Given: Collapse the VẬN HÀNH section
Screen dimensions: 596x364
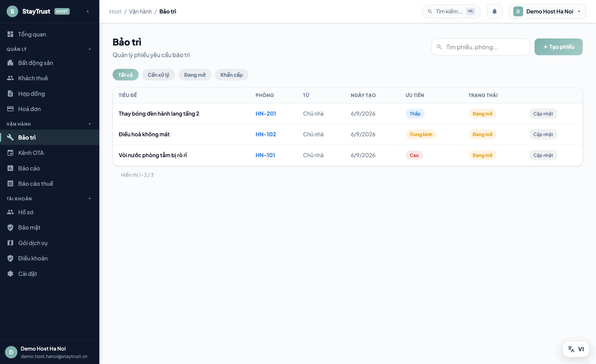Looking at the screenshot, I should pos(90,124).
